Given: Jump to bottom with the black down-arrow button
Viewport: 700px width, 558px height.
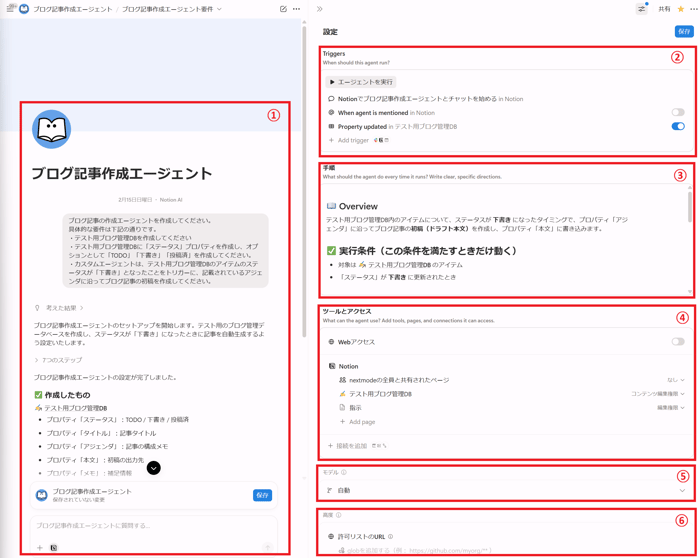Looking at the screenshot, I should (154, 468).
